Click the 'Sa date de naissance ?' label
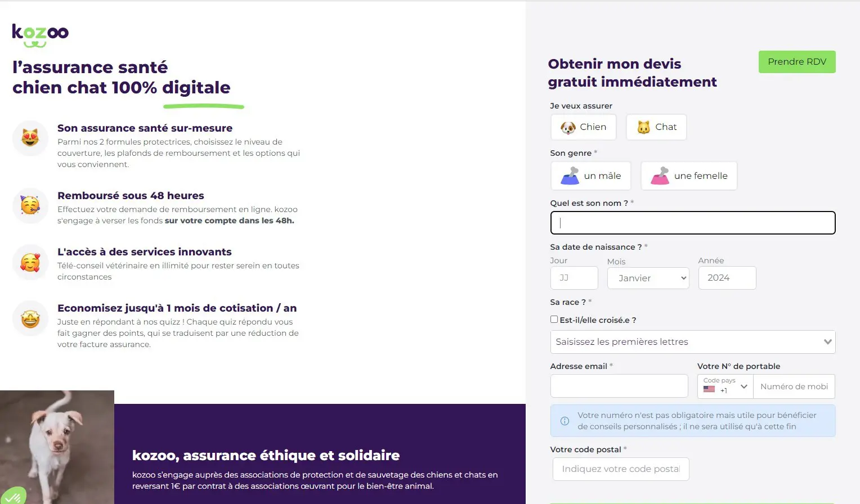The height and width of the screenshot is (504, 860). pyautogui.click(x=596, y=247)
